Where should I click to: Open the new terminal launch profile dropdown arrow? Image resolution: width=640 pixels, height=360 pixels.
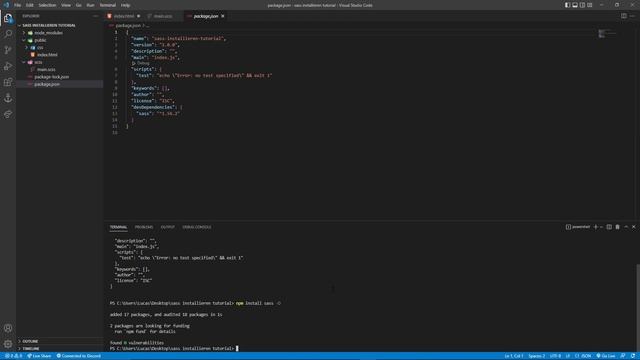601,227
